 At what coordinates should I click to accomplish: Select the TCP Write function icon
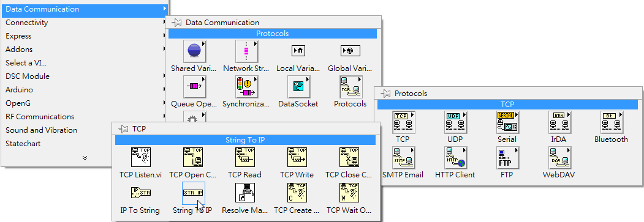pyautogui.click(x=297, y=157)
